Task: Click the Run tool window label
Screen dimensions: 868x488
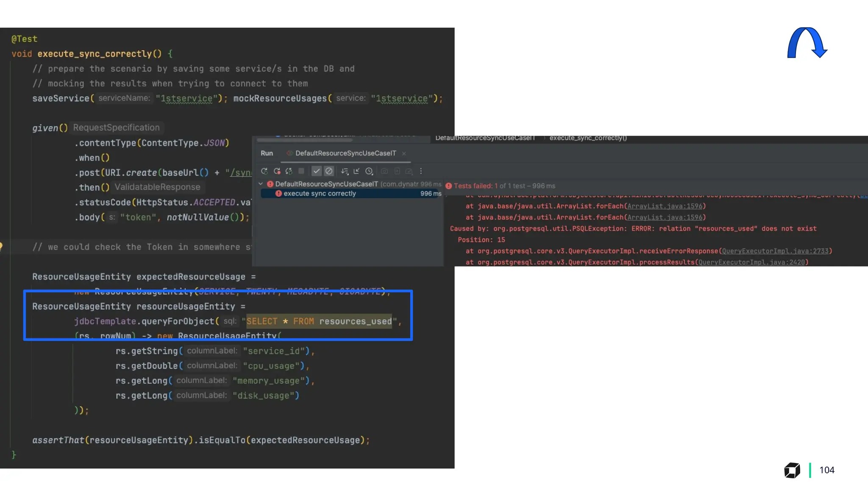Action: (x=267, y=153)
